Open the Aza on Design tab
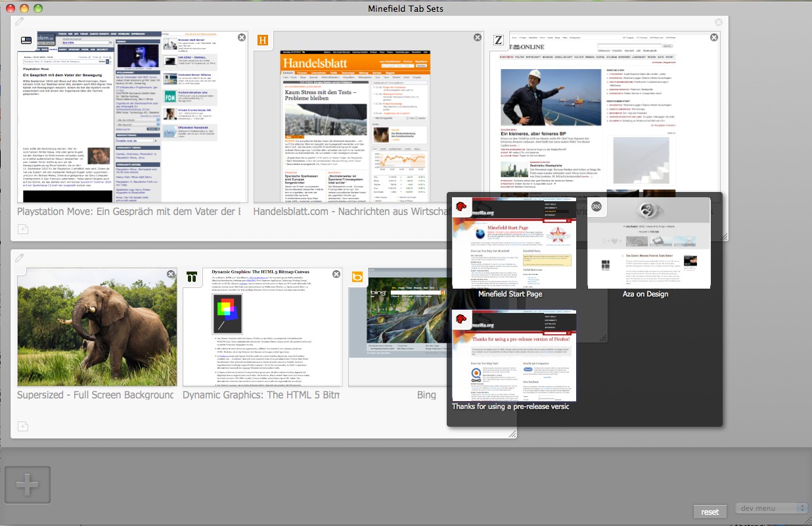 click(649, 243)
